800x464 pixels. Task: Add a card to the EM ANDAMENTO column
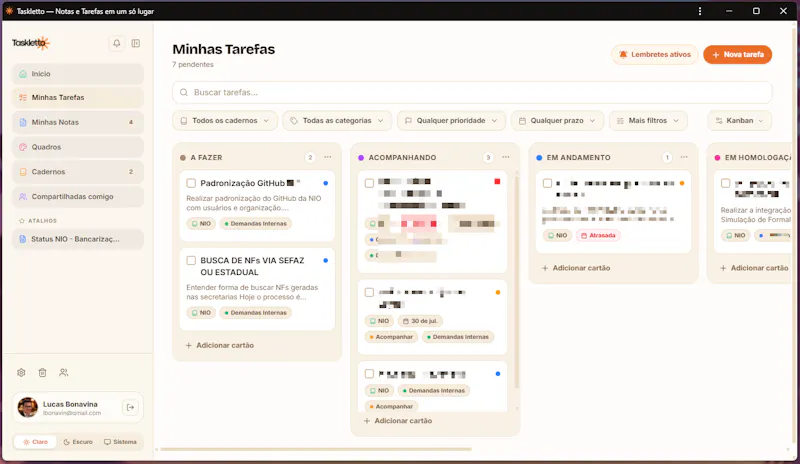[x=576, y=268]
